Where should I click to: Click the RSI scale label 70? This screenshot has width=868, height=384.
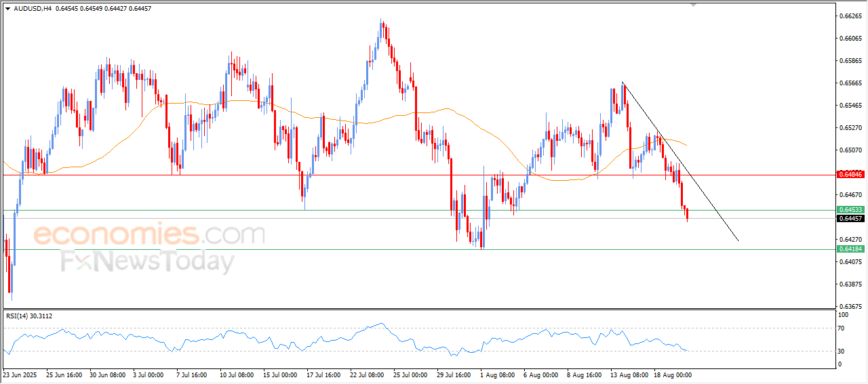[x=842, y=328]
